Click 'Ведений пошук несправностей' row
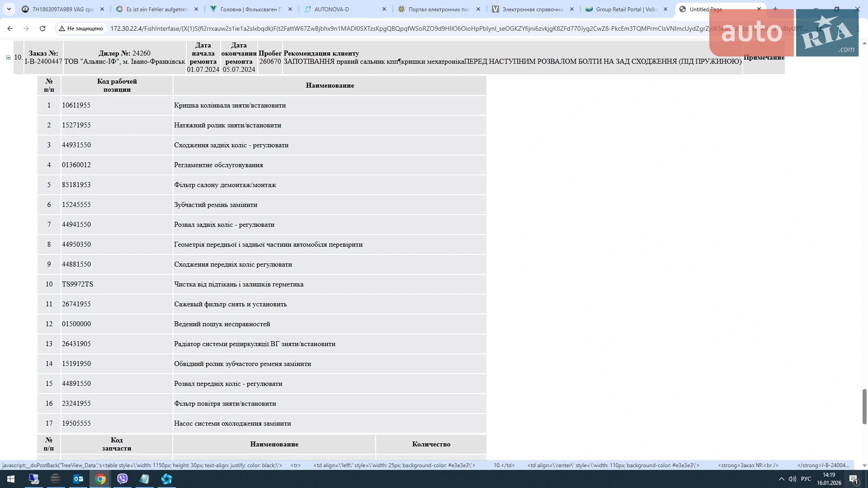The height and width of the screenshot is (488, 868). (x=262, y=324)
